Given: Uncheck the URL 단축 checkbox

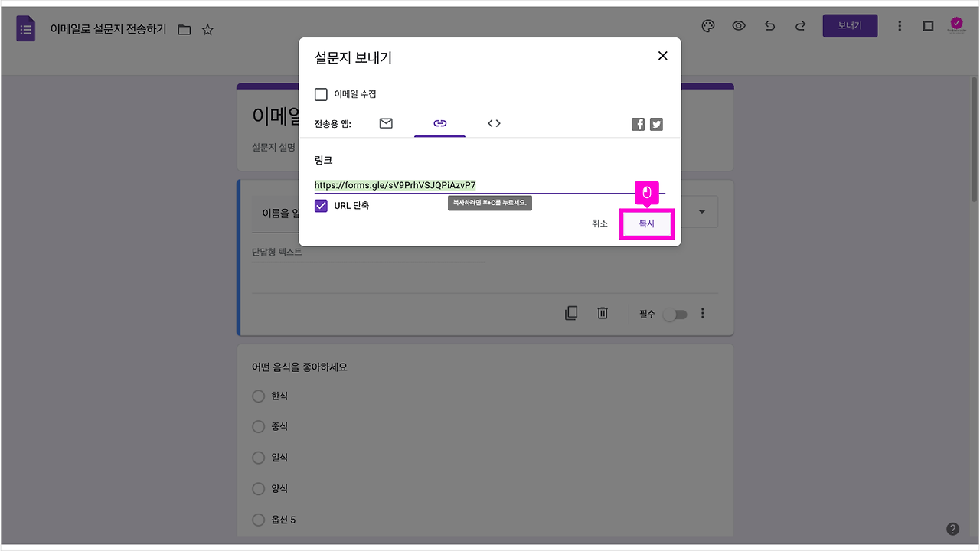Looking at the screenshot, I should 321,205.
